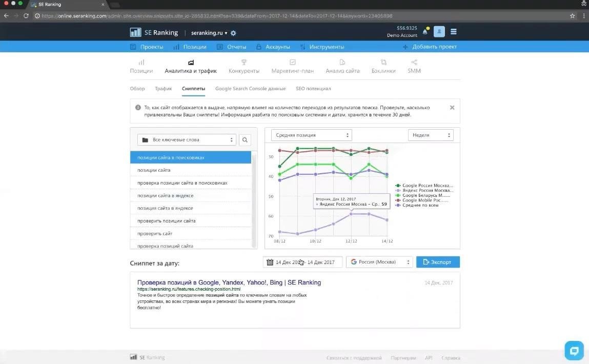Open the snippet URL seranking.ru/features link
589x364 pixels.
click(189, 289)
